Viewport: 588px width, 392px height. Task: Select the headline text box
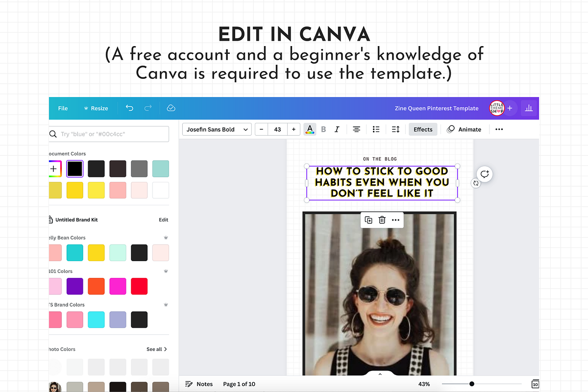[x=382, y=182]
